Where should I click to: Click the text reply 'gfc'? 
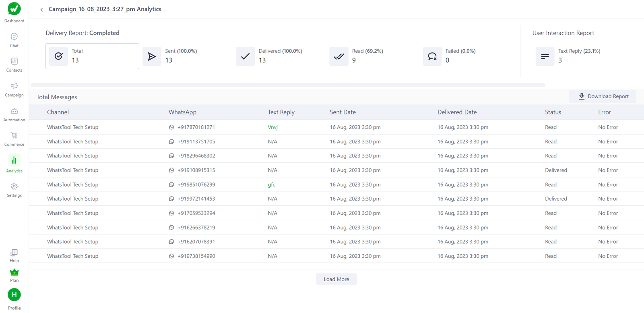click(271, 184)
